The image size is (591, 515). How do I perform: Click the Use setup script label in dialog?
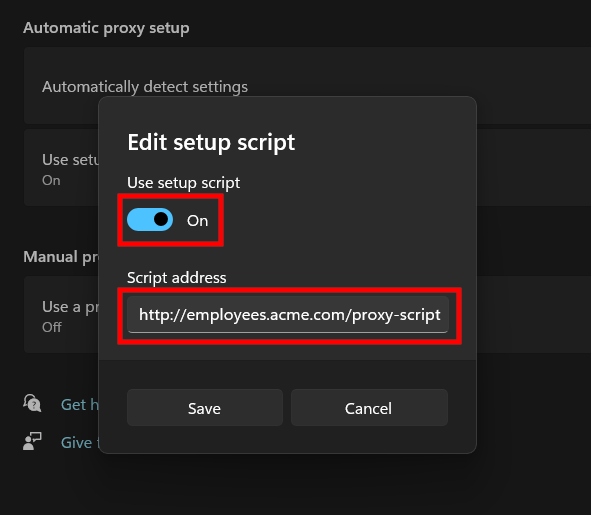pos(183,183)
